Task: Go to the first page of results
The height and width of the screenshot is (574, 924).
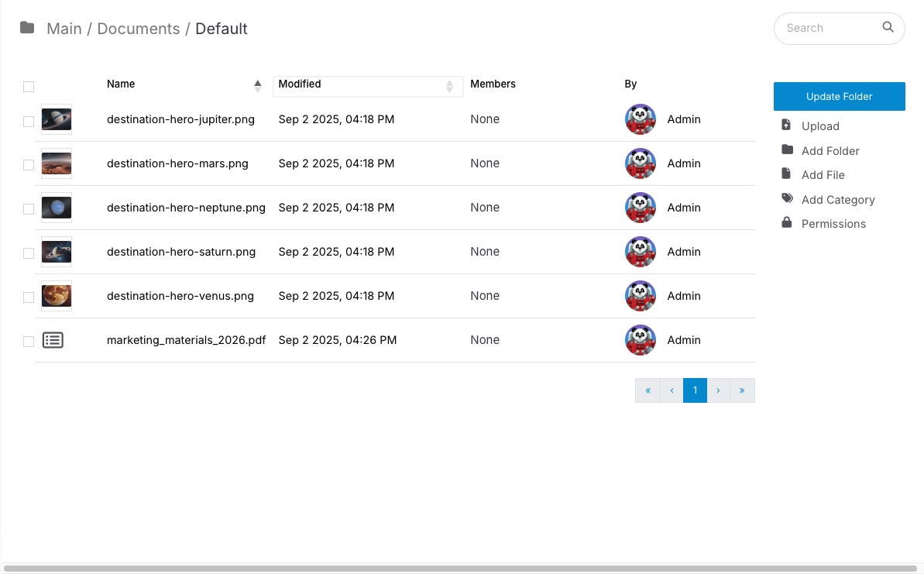Action: [x=647, y=390]
